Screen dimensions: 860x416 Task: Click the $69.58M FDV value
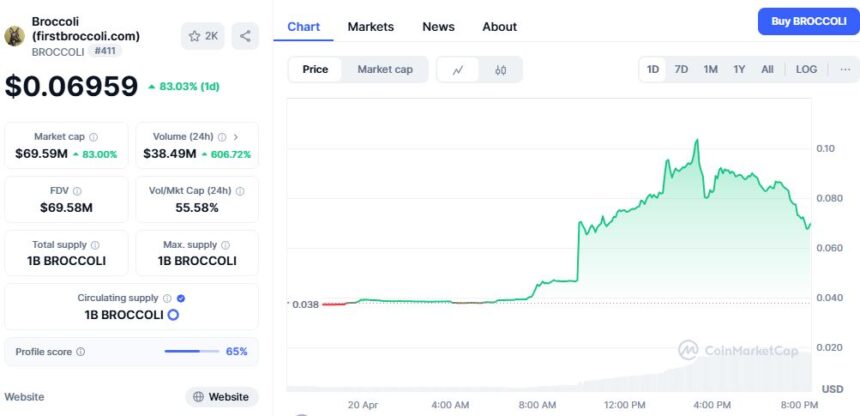(x=66, y=207)
